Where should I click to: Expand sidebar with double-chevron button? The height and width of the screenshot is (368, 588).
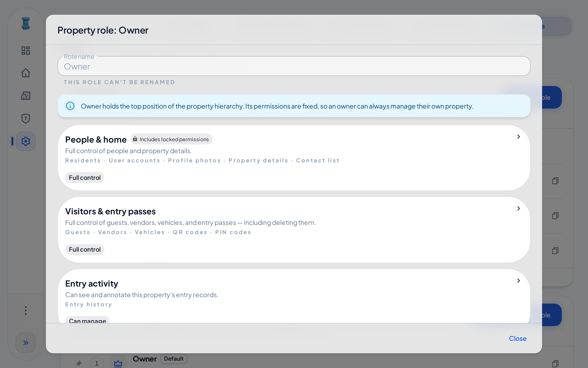click(x=25, y=343)
